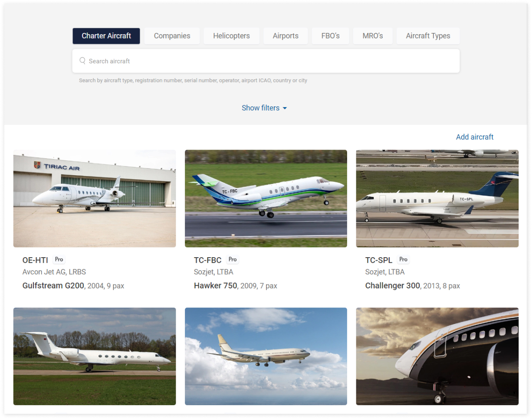
Task: Open the OE-HTI registration link
Action: point(35,260)
